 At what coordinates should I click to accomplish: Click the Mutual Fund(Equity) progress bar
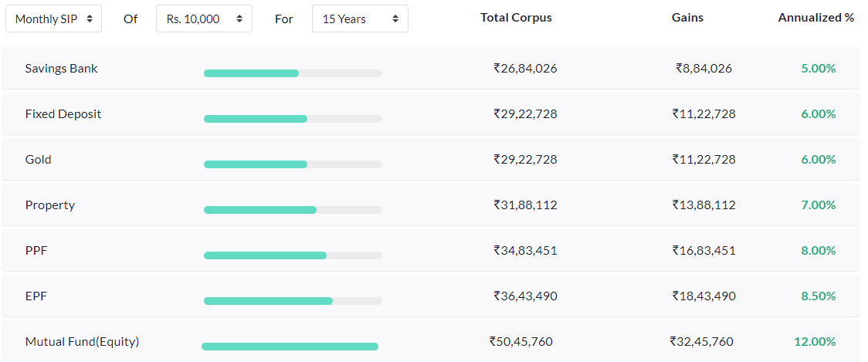pos(290,347)
